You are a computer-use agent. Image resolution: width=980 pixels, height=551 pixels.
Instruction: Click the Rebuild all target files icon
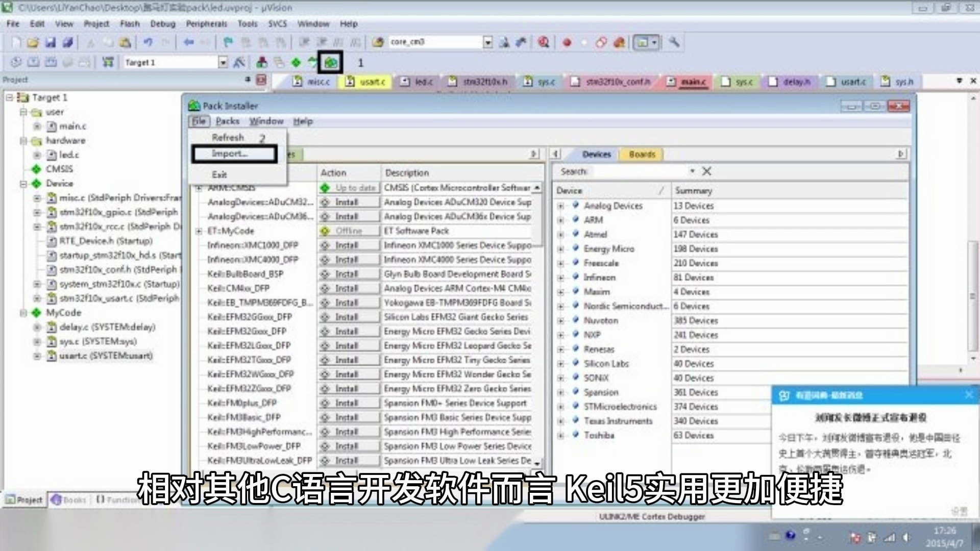(51, 62)
